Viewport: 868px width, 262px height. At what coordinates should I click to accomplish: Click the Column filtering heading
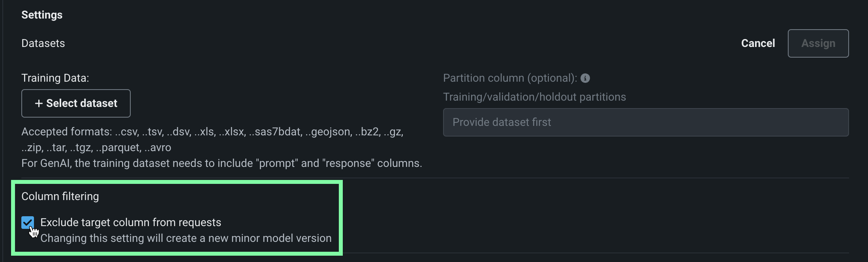coord(60,196)
